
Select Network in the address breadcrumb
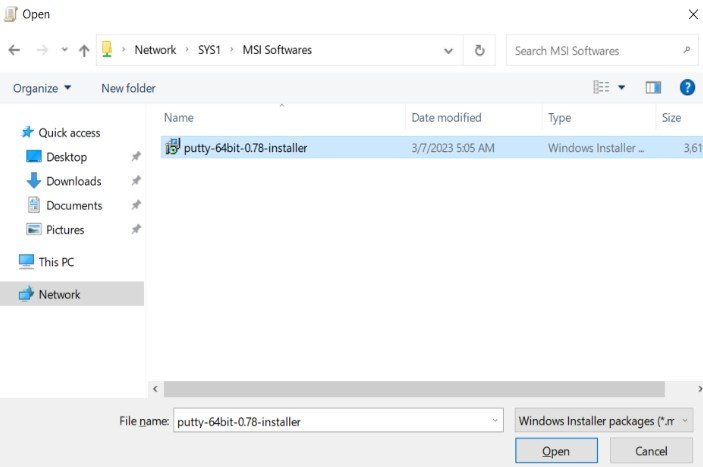point(155,50)
